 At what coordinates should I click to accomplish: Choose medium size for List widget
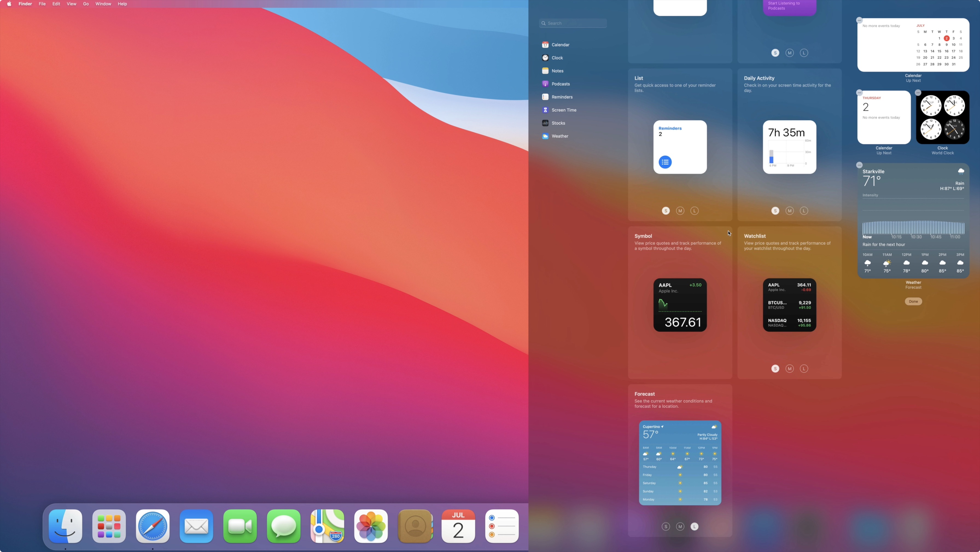680,211
